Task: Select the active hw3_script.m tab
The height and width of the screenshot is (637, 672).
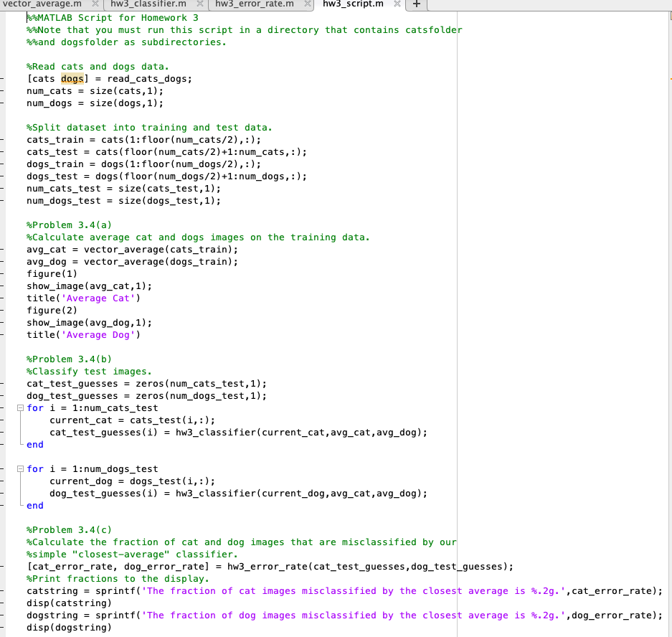Action: [351, 4]
